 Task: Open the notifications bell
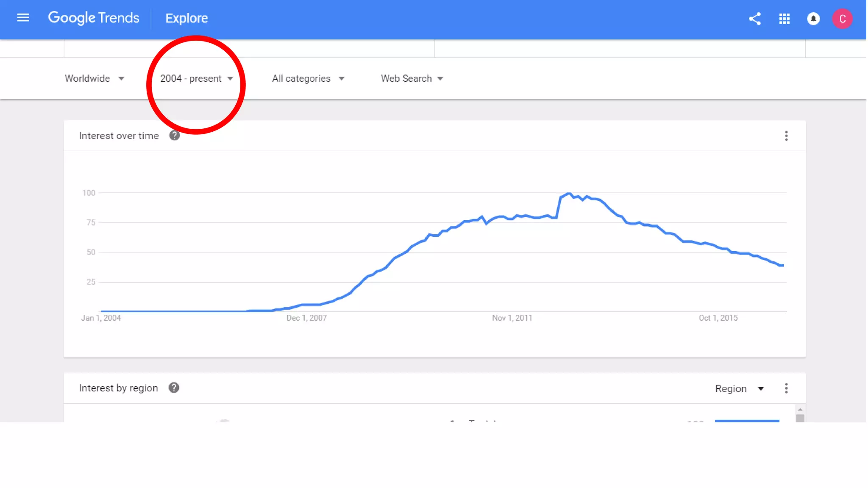[813, 19]
